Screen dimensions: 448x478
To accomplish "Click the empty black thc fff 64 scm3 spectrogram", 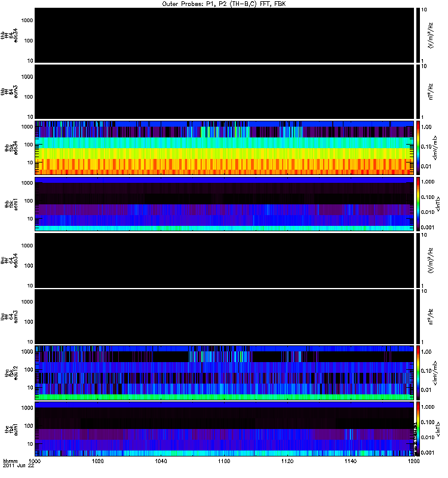I will [x=225, y=317].
